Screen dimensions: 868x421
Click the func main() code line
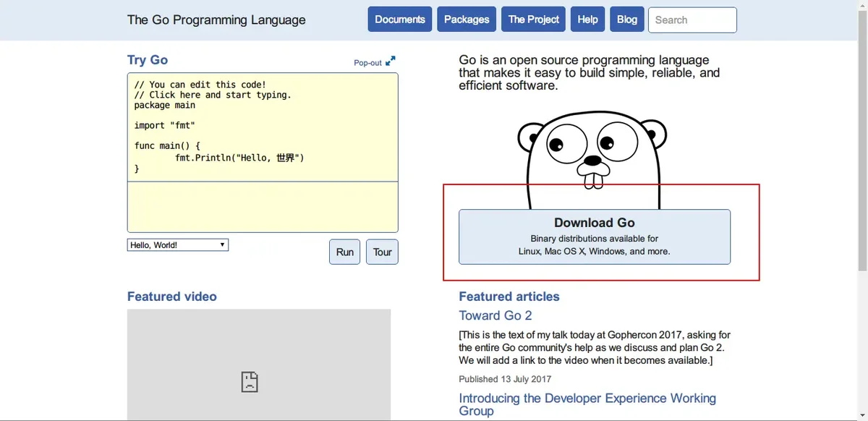(x=167, y=145)
